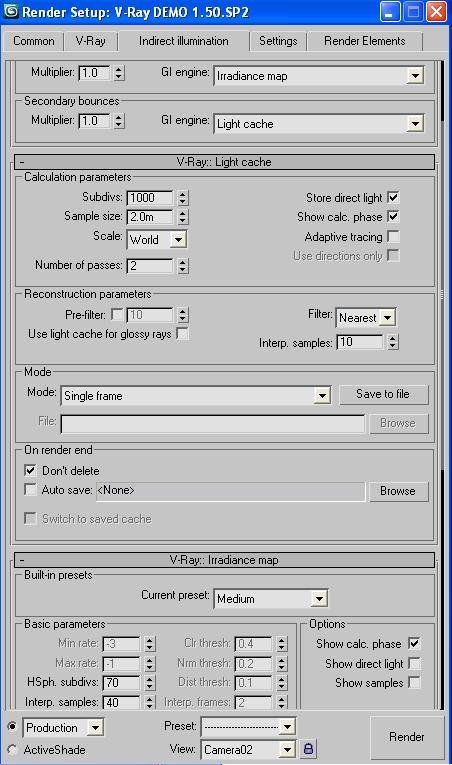Screen dimensions: 452x765
Task: Open the Render Elements tab
Action: pos(365,41)
